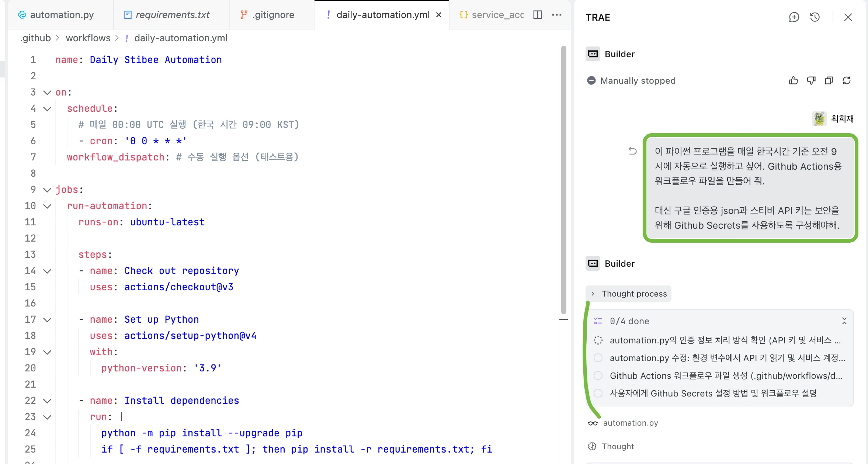Click the new chat icon in TRAE panel
The width and height of the screenshot is (868, 464).
[794, 17]
